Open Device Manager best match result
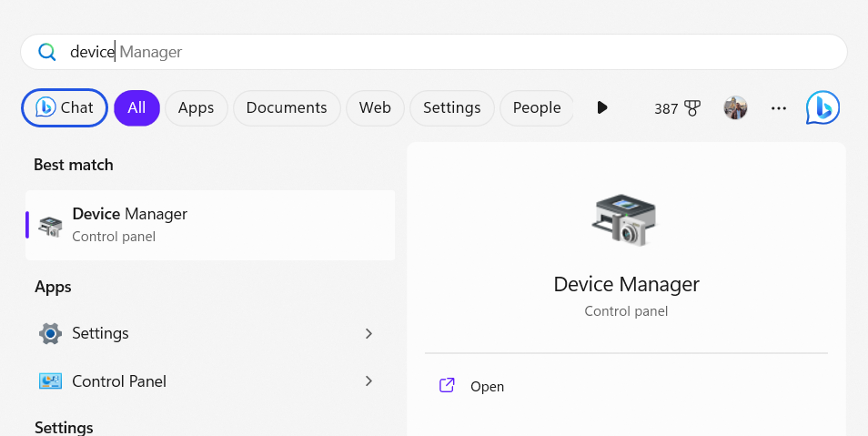868x436 pixels. 210,225
